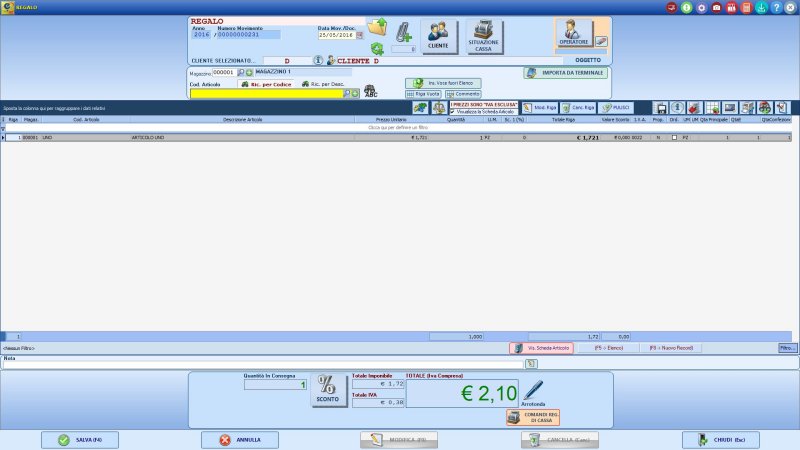The height and width of the screenshot is (450, 800).
Task: Select the ARTICOLO UNO row description
Action: 148,138
